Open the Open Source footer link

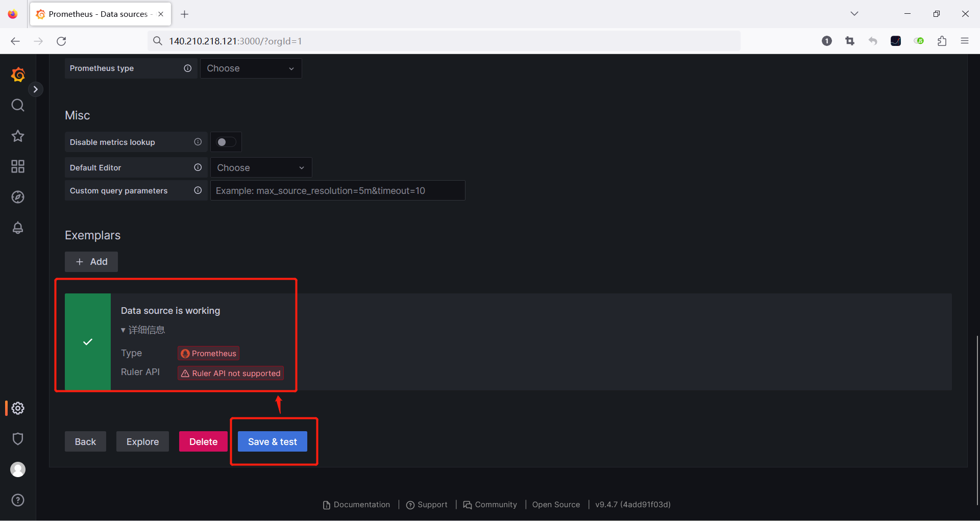556,505
